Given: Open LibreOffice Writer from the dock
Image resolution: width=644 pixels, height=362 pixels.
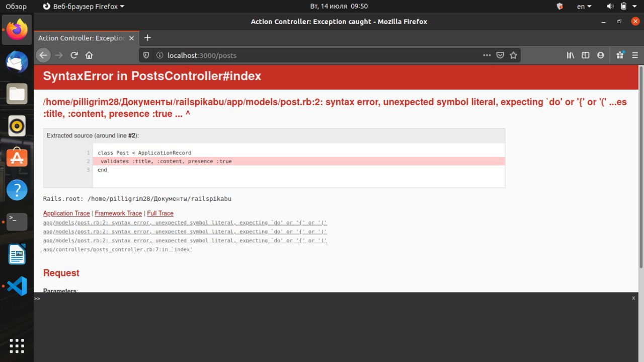Looking at the screenshot, I should tap(17, 254).
